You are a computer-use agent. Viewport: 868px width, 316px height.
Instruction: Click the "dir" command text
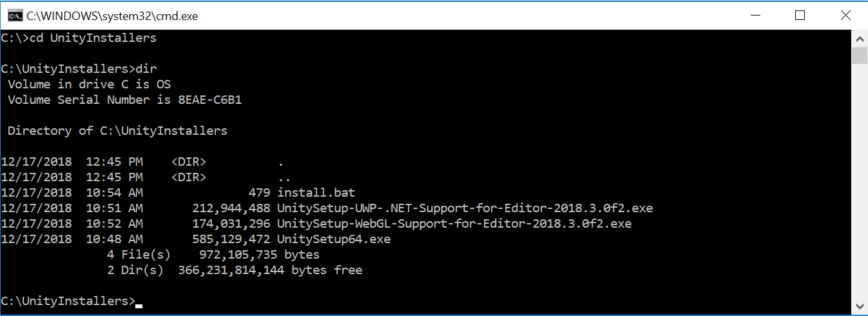146,69
